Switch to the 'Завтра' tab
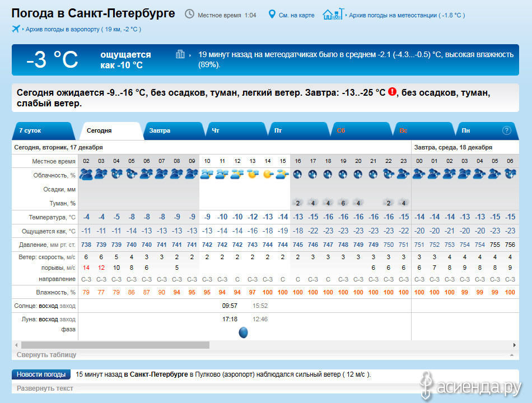The image size is (532, 403). (160, 130)
